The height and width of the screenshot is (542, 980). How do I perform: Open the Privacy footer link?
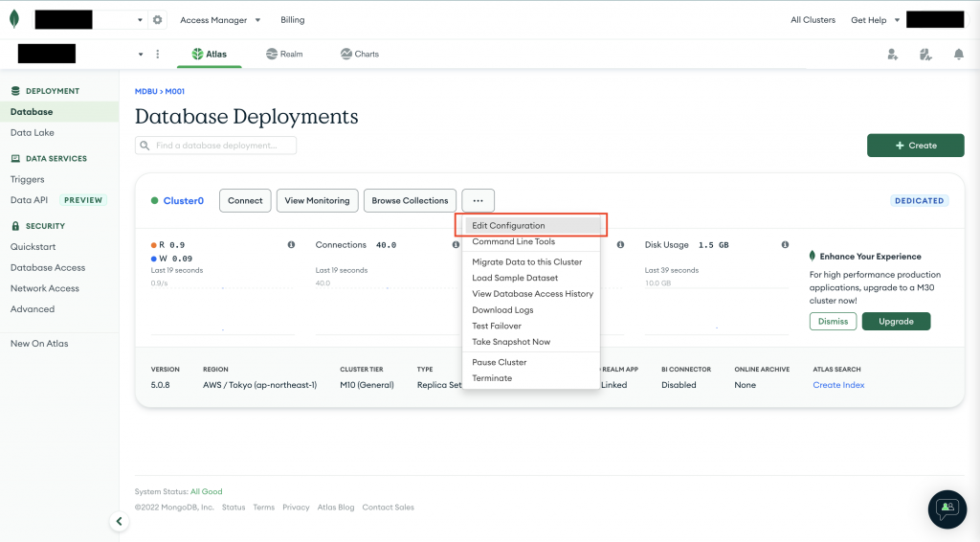(297, 507)
